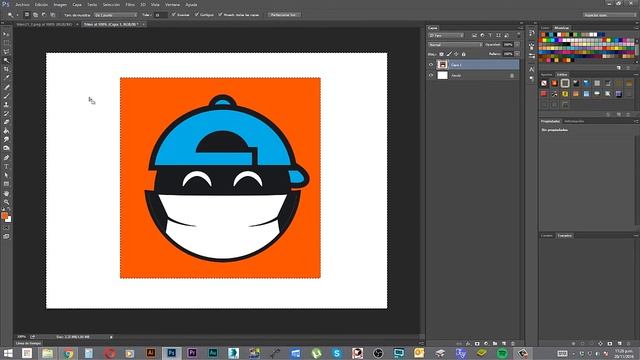Viewport: 640px width, 360px height.
Task: Click background white color swatch
Action: pyautogui.click(x=9, y=220)
